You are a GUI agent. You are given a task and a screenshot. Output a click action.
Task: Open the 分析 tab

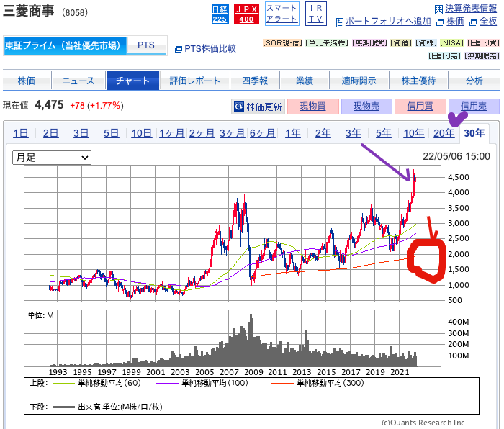pos(474,81)
